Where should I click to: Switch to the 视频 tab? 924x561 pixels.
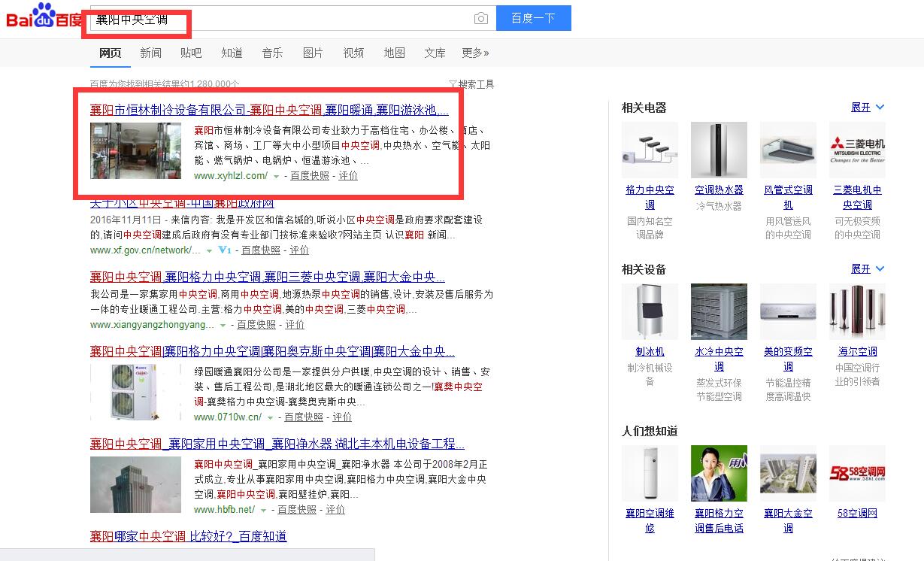(x=353, y=53)
